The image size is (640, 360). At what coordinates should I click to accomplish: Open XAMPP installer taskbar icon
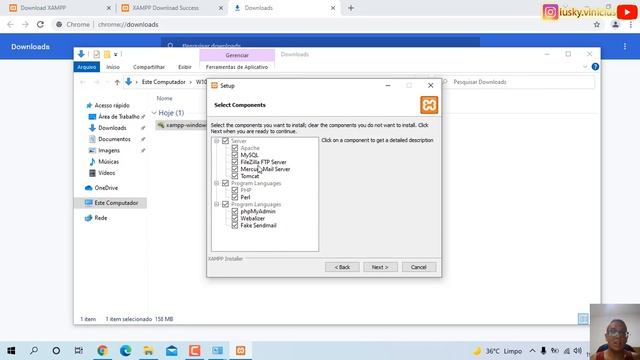tap(240, 350)
